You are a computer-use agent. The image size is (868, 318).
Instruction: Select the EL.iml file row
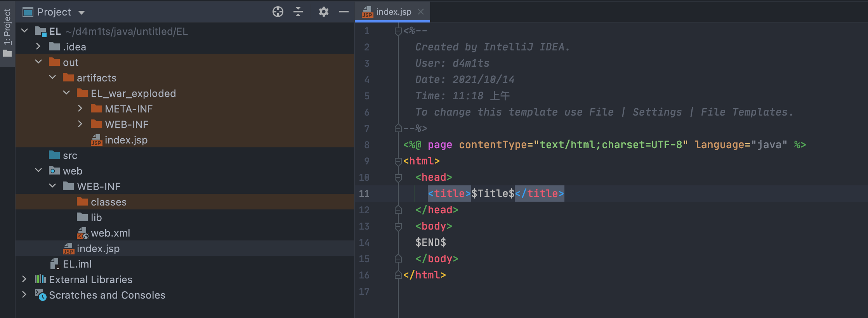[184, 264]
